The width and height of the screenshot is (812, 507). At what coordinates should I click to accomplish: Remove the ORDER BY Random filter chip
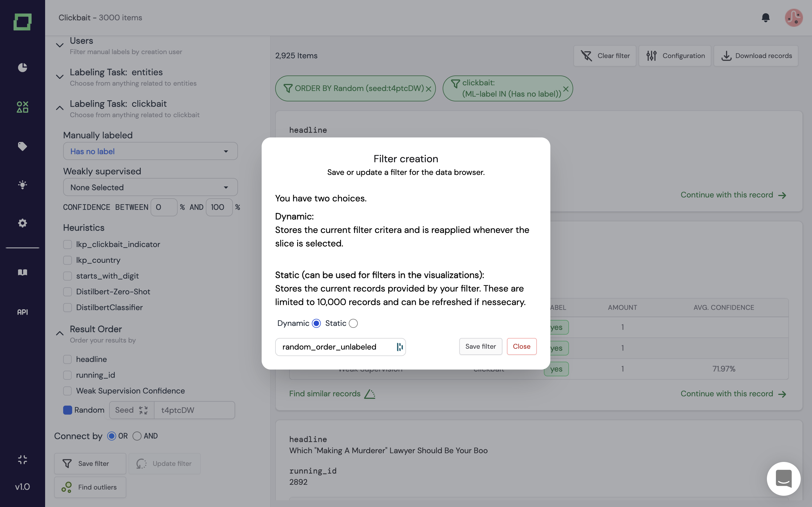[429, 89]
